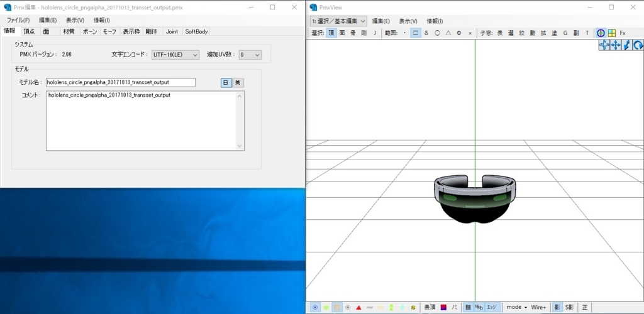Screen dimensions: 644x314
Task: Toggle rigid body (剛) selection mode
Action: point(364,33)
